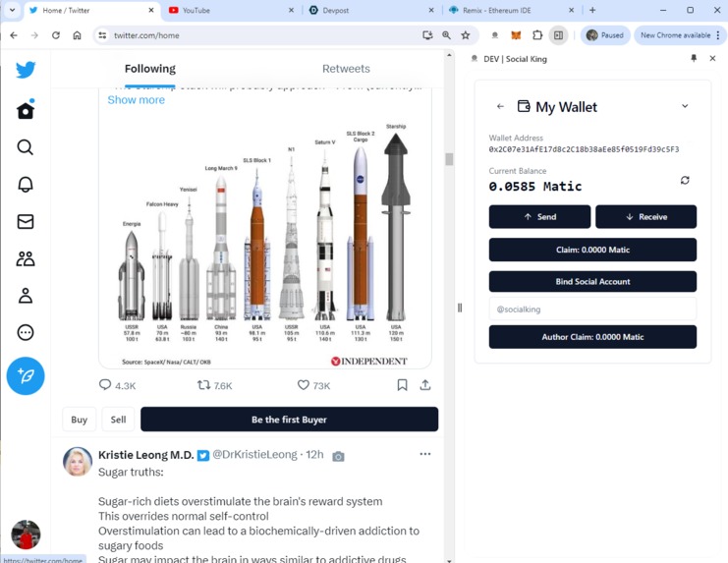Go back in My Wallet panel
The image size is (728, 563).
coord(500,106)
